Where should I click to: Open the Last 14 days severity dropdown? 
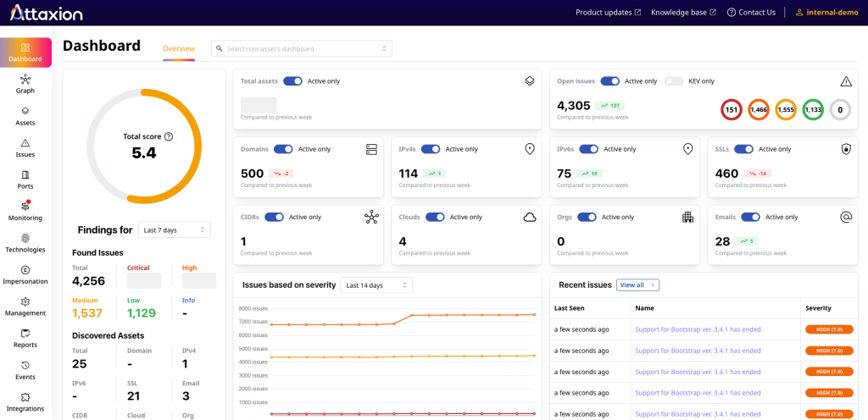point(376,285)
